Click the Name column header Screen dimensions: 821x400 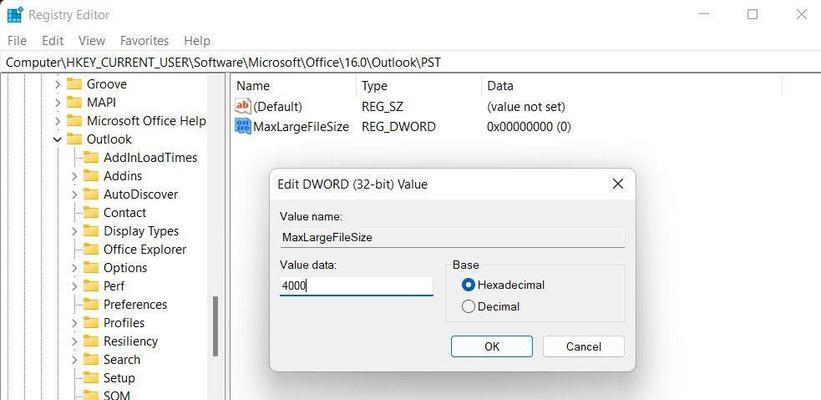point(294,86)
